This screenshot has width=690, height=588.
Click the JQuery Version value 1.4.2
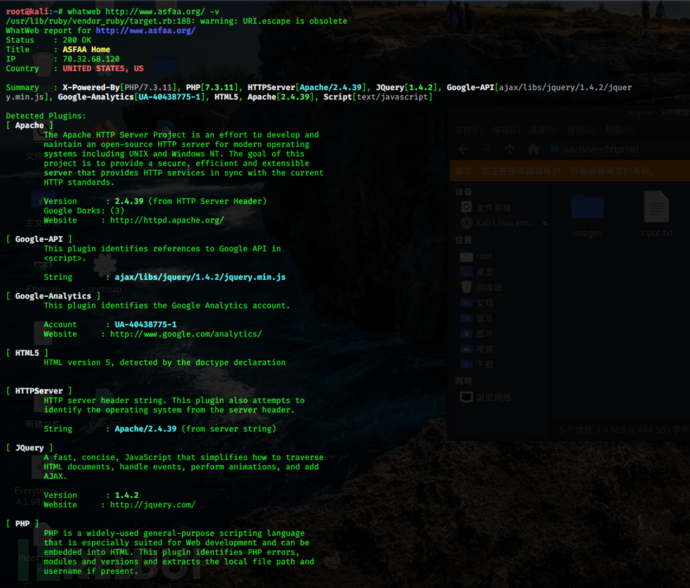point(127,495)
